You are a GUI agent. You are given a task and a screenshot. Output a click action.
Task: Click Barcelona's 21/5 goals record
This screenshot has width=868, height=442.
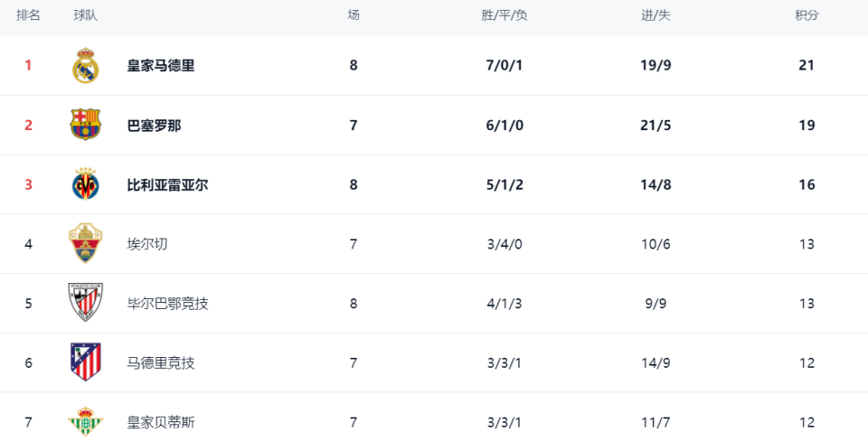pos(656,125)
